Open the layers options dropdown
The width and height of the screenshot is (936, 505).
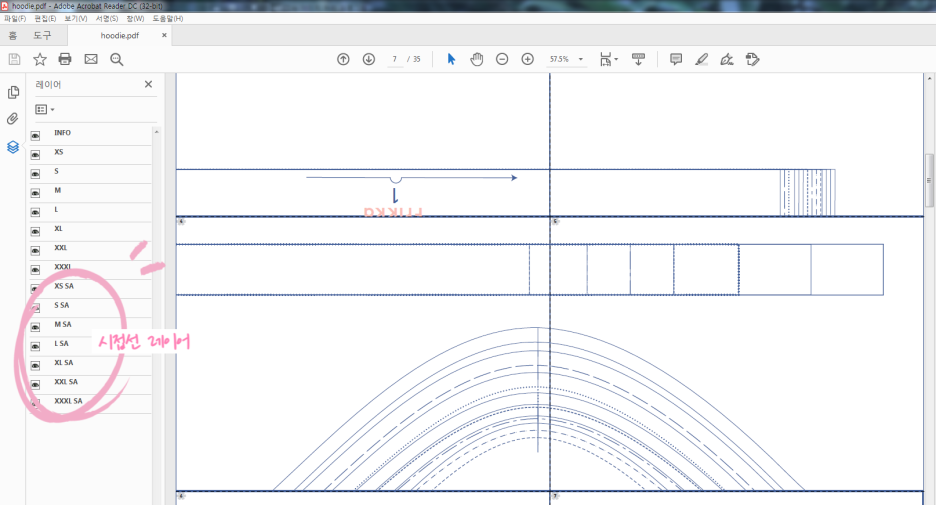(45, 109)
